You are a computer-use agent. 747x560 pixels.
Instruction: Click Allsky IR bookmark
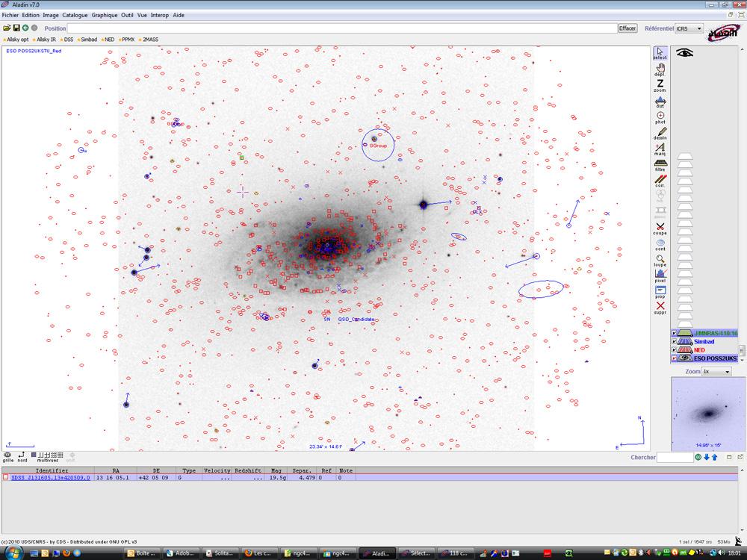pos(45,40)
